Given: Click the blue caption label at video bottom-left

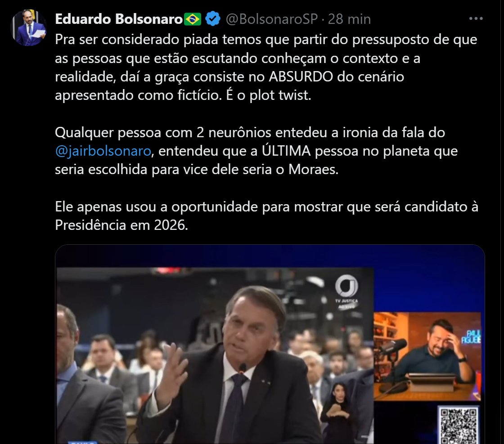Looking at the screenshot, I should (82, 442).
